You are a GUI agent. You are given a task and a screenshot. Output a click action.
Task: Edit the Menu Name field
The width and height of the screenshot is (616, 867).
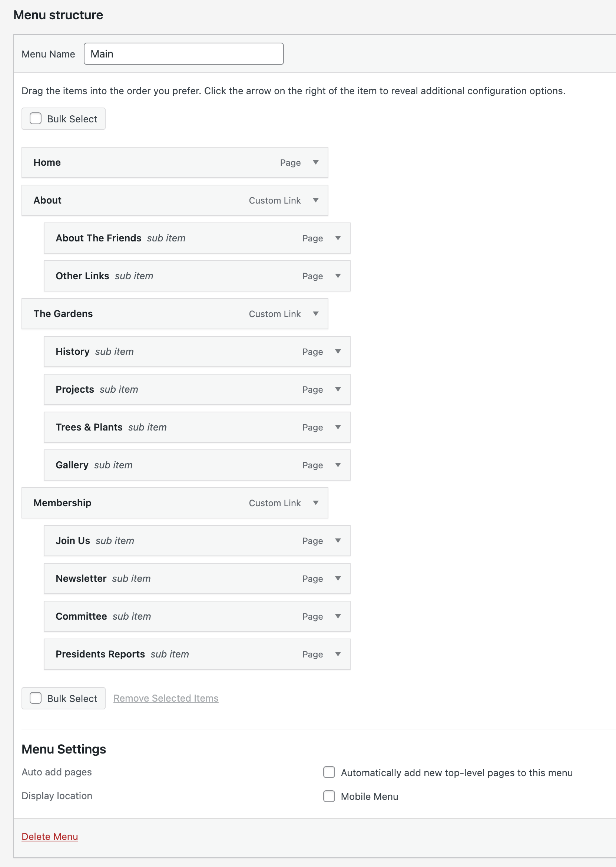[183, 53]
